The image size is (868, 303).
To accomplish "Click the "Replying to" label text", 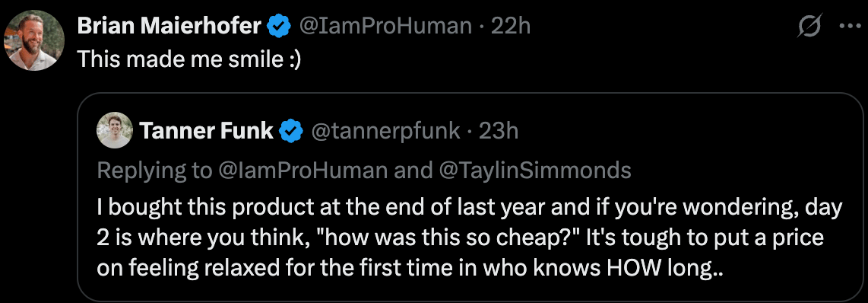I will [154, 171].
